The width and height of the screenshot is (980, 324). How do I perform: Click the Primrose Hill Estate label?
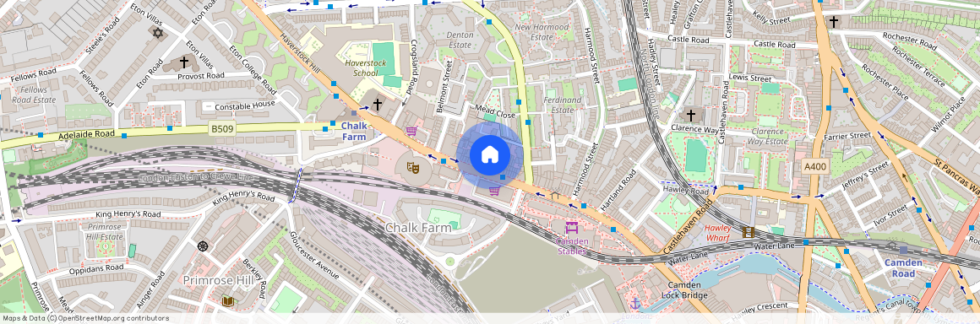pyautogui.click(x=105, y=231)
